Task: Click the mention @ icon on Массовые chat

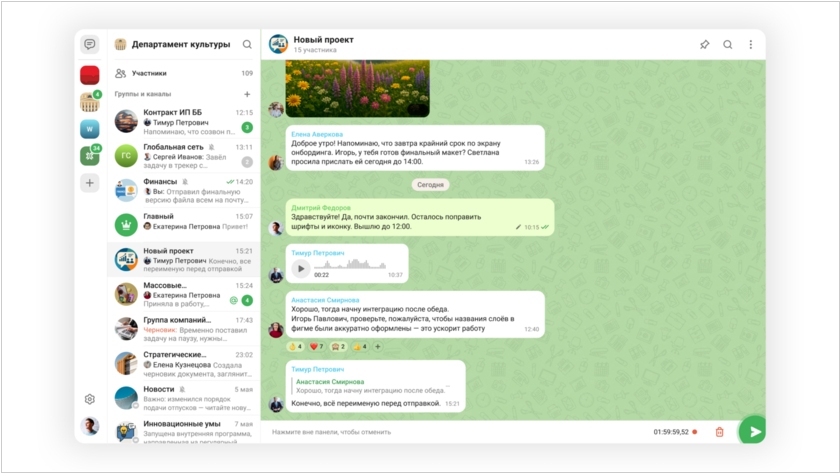Action: [x=234, y=301]
